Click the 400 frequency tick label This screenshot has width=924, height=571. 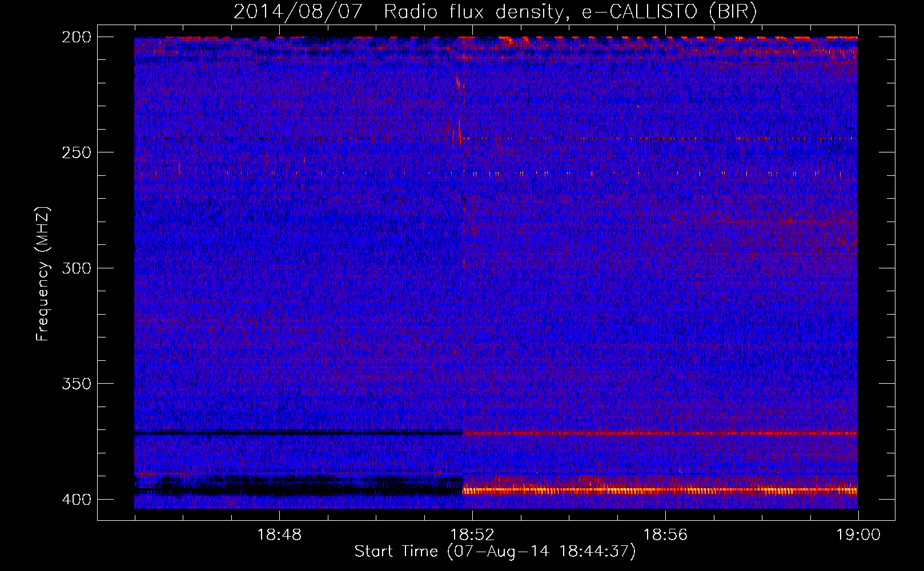[76, 499]
